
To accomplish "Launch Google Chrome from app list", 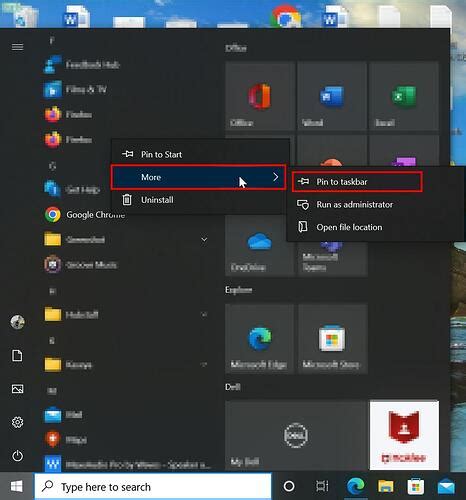I will point(85,215).
